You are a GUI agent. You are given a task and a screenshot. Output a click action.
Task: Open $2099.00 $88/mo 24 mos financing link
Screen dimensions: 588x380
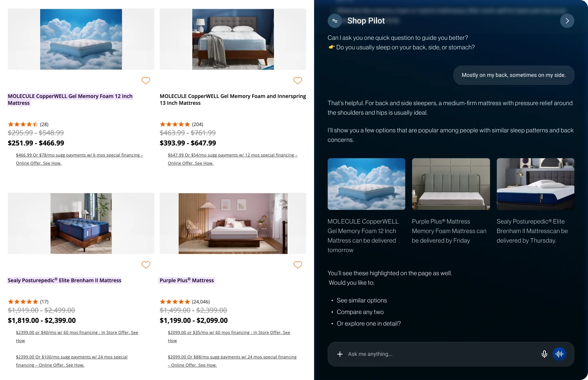click(232, 361)
